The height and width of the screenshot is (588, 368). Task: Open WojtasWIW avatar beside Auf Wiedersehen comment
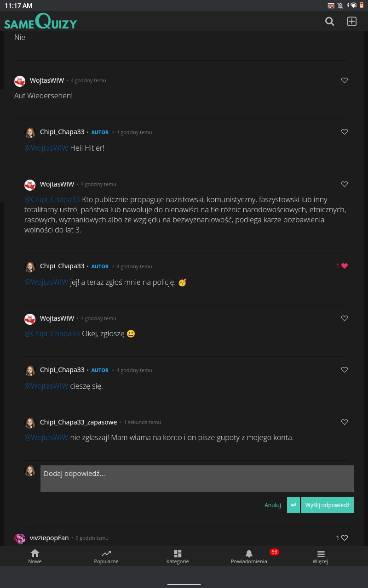pos(20,81)
